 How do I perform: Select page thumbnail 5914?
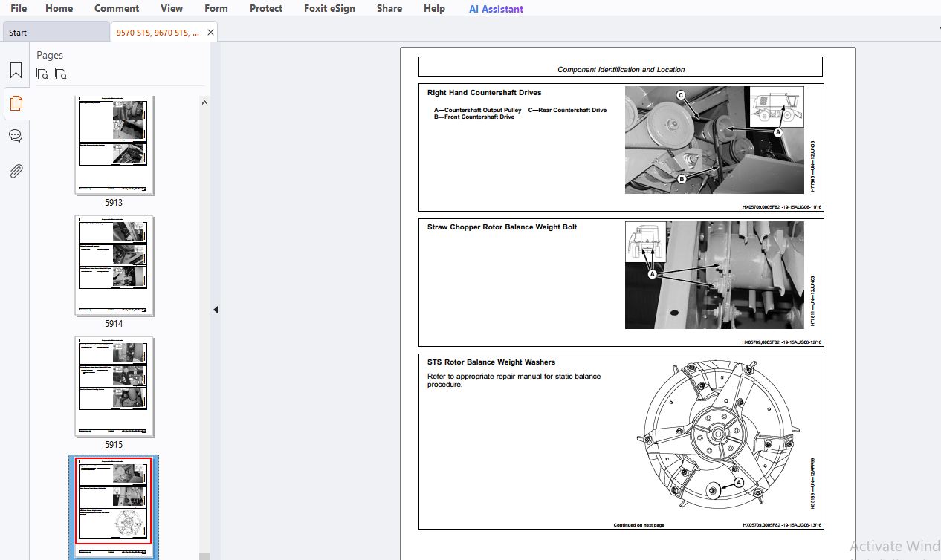click(114, 266)
